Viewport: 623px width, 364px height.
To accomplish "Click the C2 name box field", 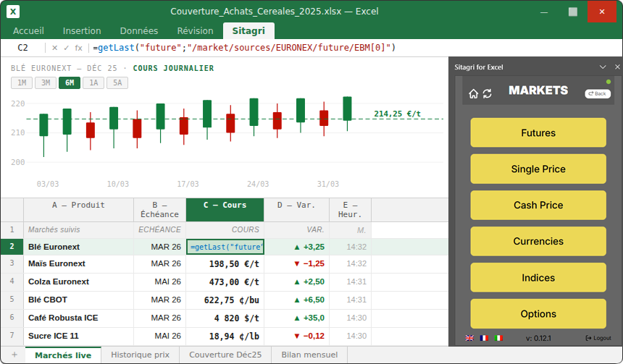I will coord(22,48).
